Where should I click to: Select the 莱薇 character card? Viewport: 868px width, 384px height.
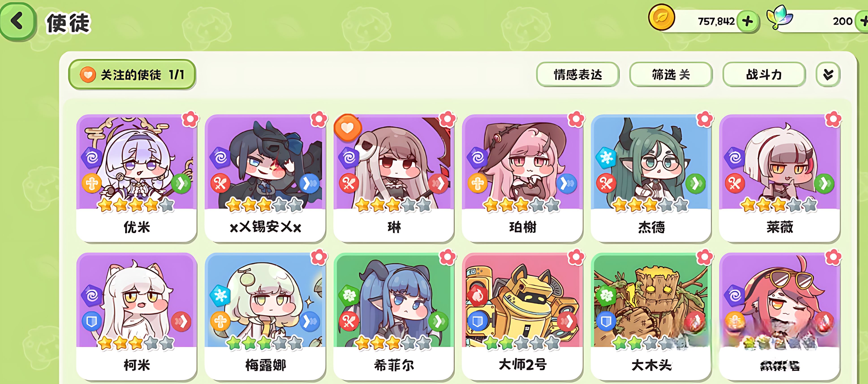click(779, 178)
